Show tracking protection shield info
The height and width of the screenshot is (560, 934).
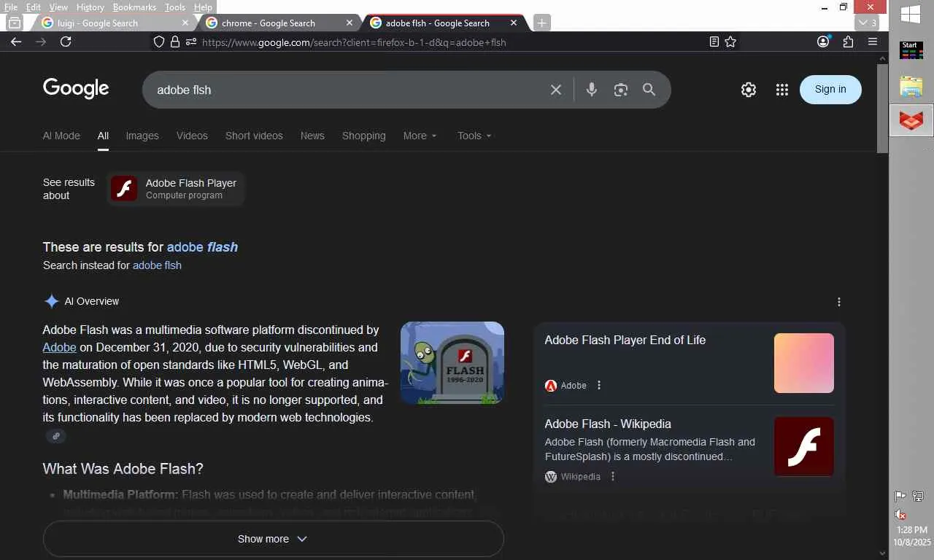[159, 42]
